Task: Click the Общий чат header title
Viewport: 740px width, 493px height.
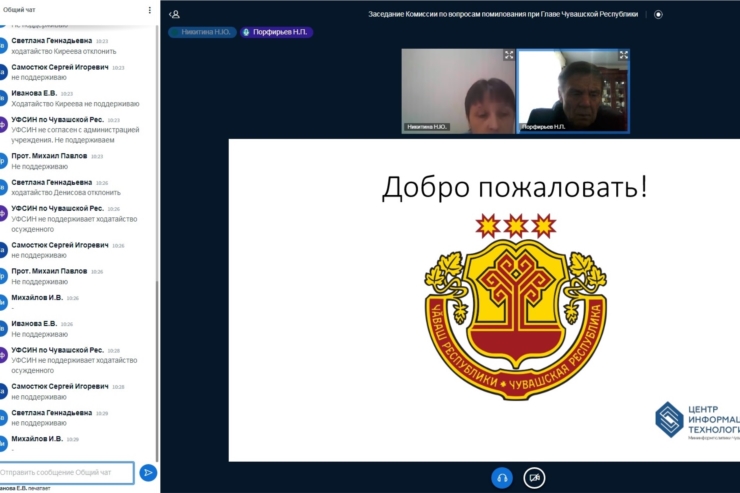Action: click(19, 10)
